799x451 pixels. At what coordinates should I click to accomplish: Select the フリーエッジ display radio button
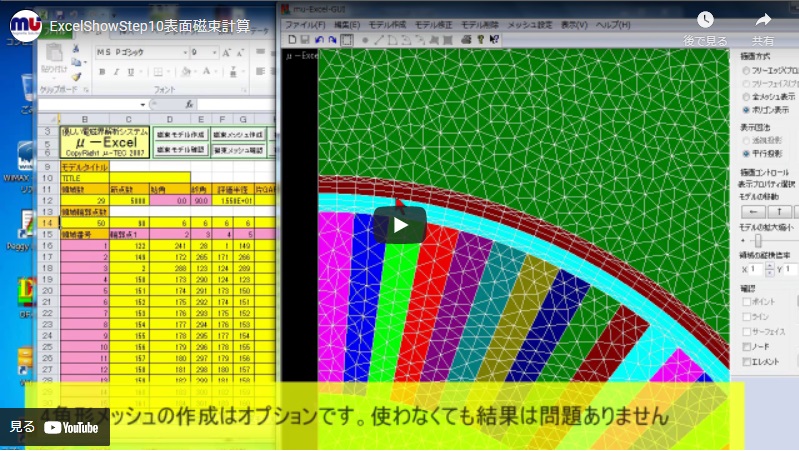(x=746, y=70)
